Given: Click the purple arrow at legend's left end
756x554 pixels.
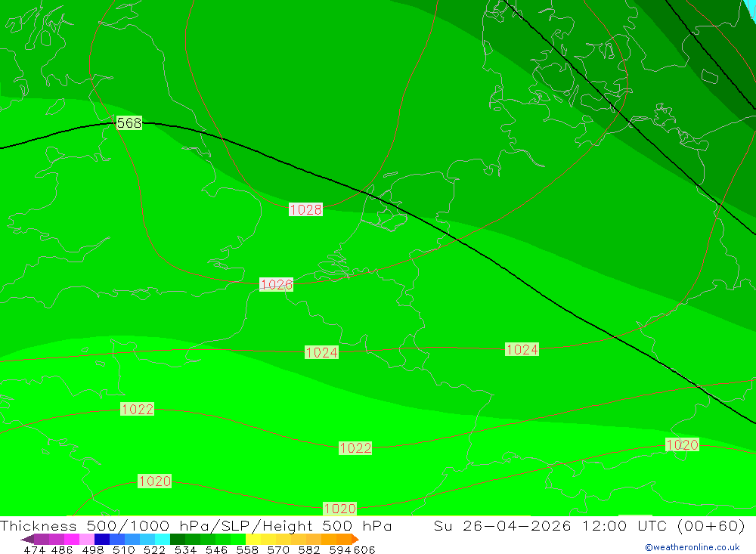Looking at the screenshot, I should (x=27, y=539).
